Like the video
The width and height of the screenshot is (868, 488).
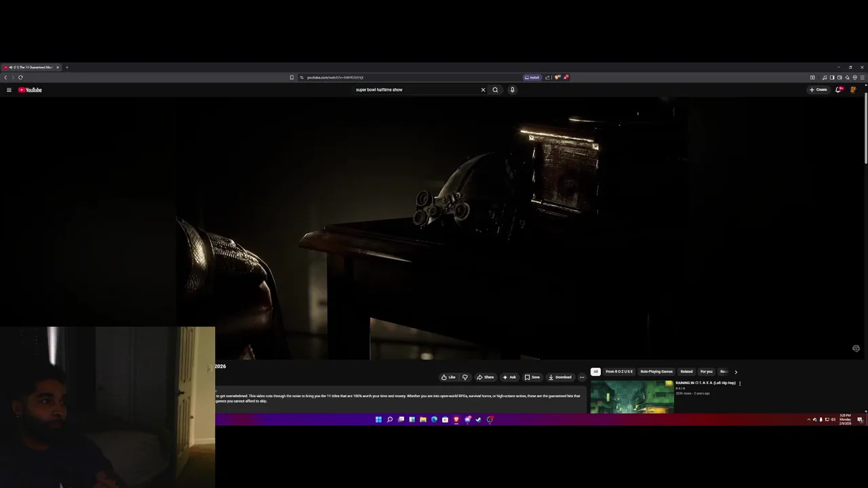(448, 377)
